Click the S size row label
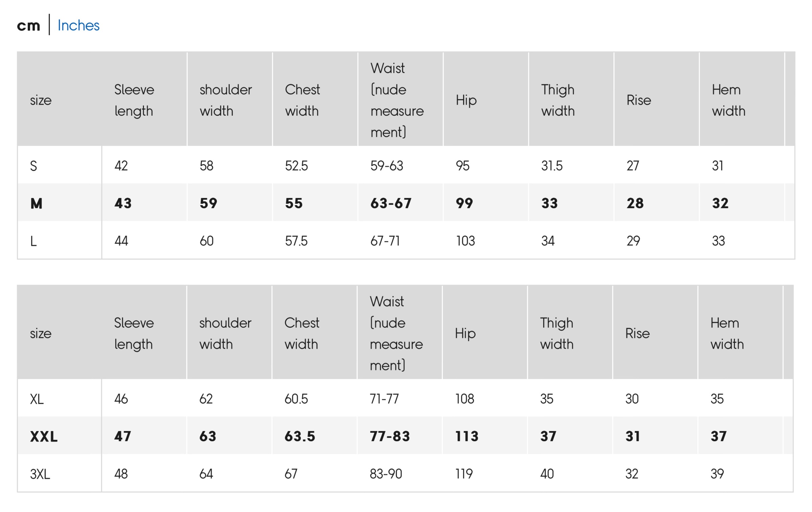812x512 pixels. tap(33, 166)
